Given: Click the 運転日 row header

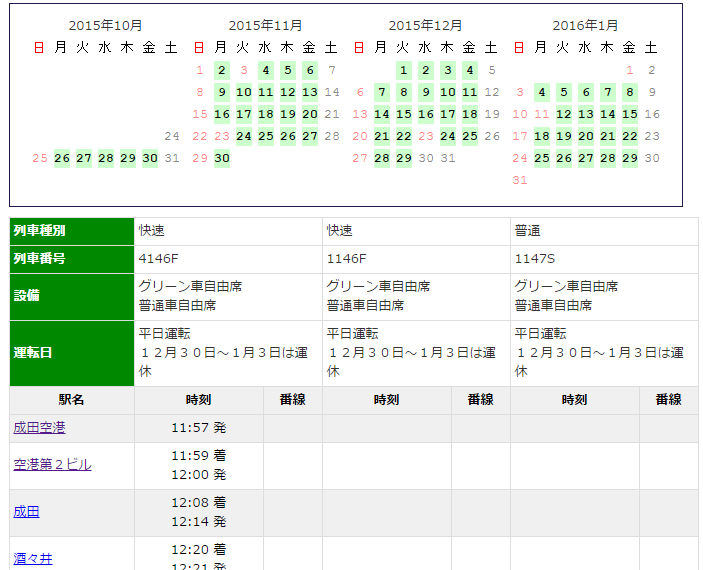Looking at the screenshot, I should click(72, 353).
